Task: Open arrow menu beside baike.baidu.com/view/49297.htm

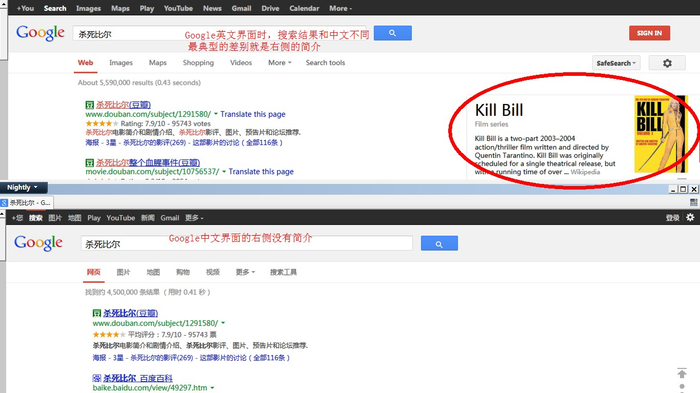Action: [x=212, y=388]
